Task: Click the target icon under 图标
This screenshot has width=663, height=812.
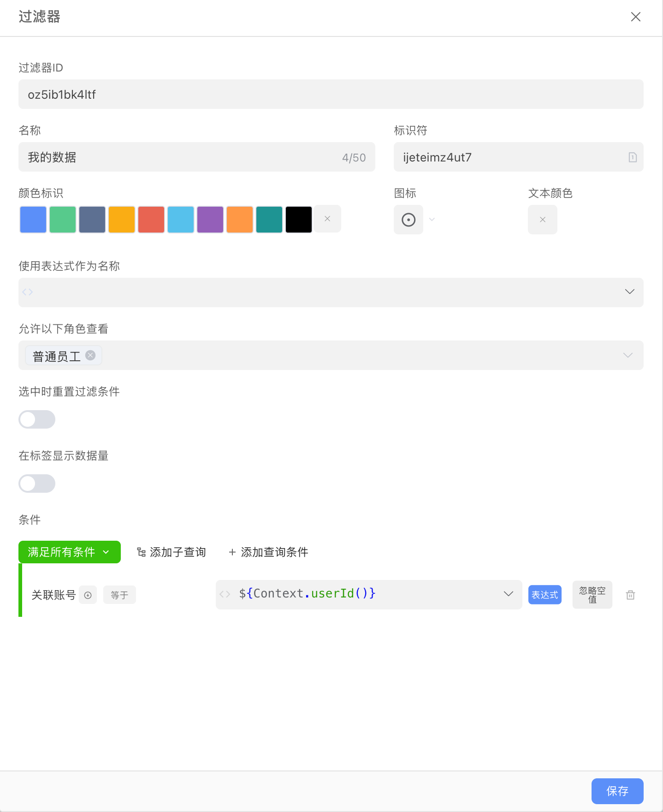Action: coord(408,220)
